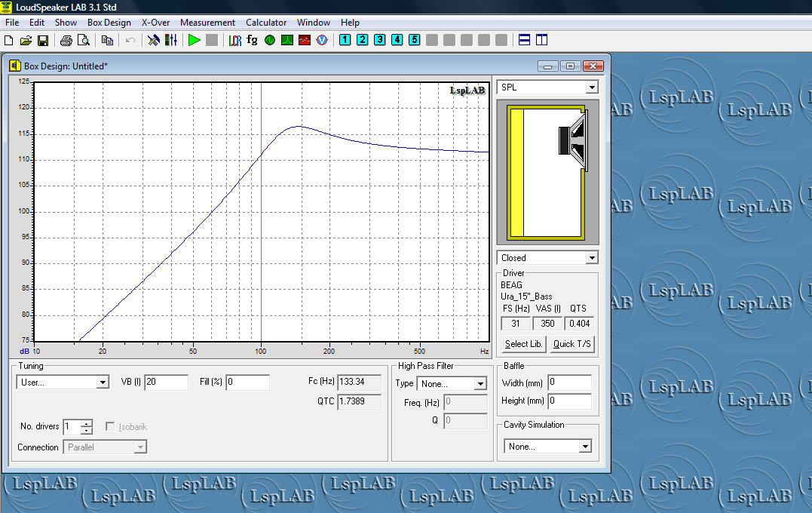
Task: Expand the Tuning User... dropdown
Action: pyautogui.click(x=103, y=382)
